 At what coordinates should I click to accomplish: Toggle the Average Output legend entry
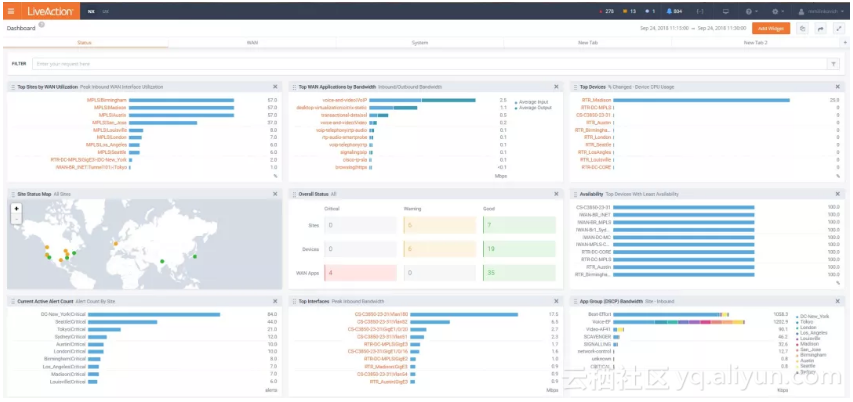click(x=534, y=108)
